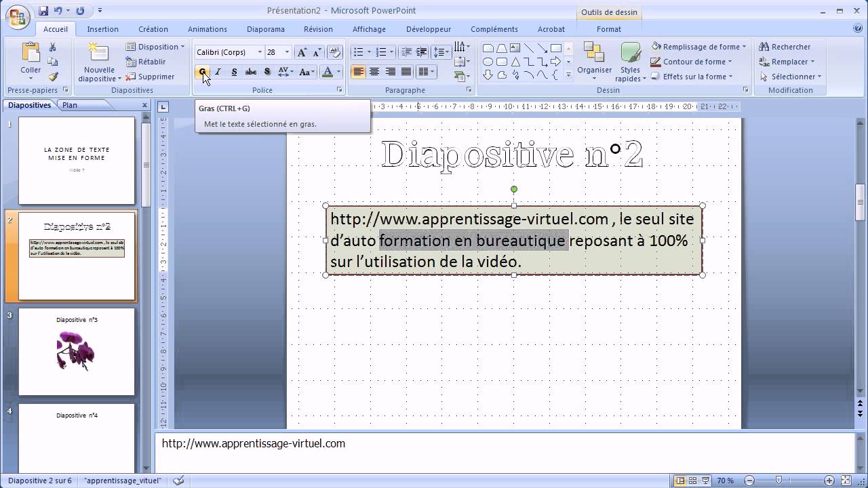Image resolution: width=868 pixels, height=488 pixels.
Task: Click Remplacer to replace text
Action: (787, 62)
